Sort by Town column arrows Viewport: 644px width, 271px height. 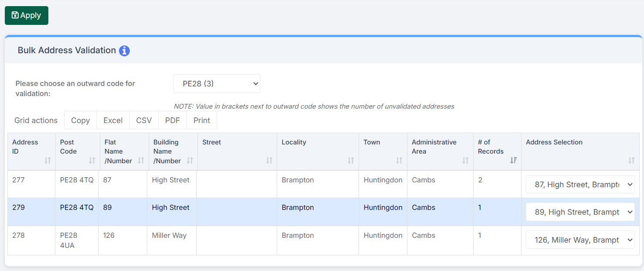point(399,161)
